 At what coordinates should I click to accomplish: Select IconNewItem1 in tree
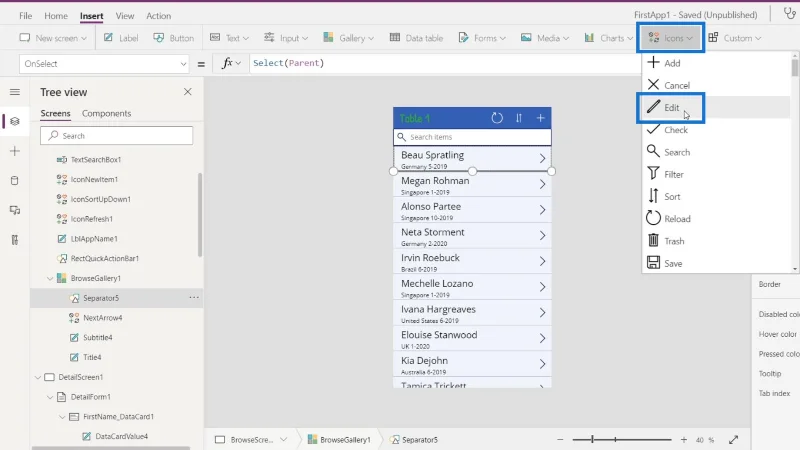[x=94, y=179]
